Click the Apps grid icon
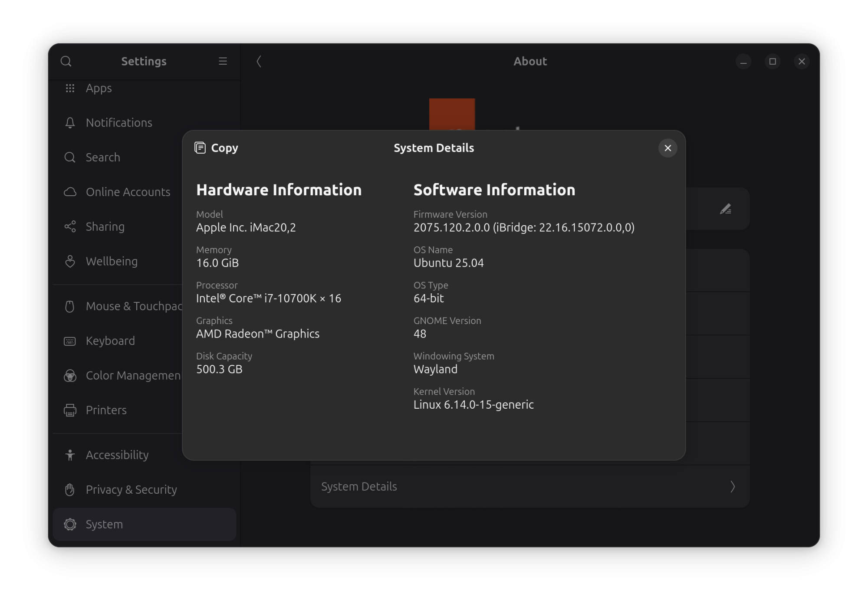Image resolution: width=868 pixels, height=600 pixels. (x=70, y=88)
